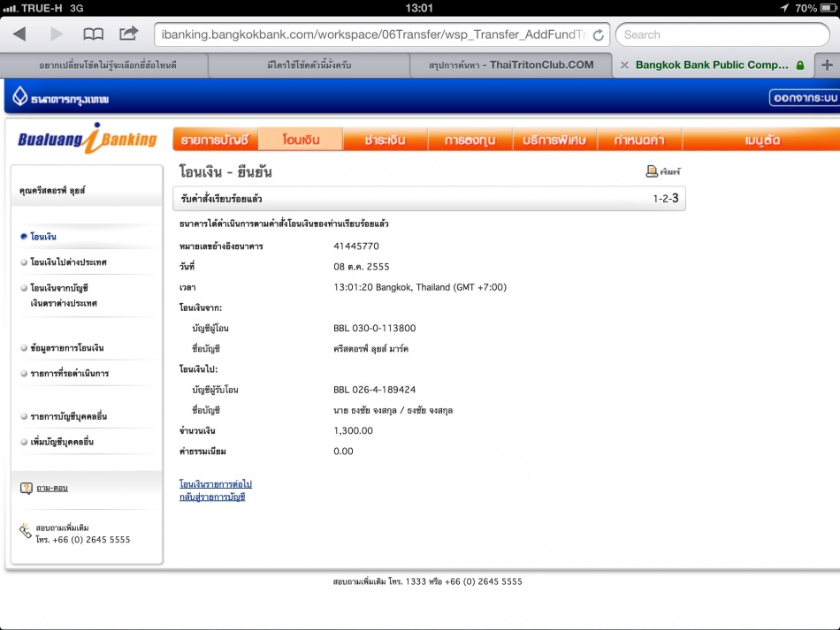The width and height of the screenshot is (840, 630).
Task: Open the ชำระเงิน menu
Action: click(386, 140)
